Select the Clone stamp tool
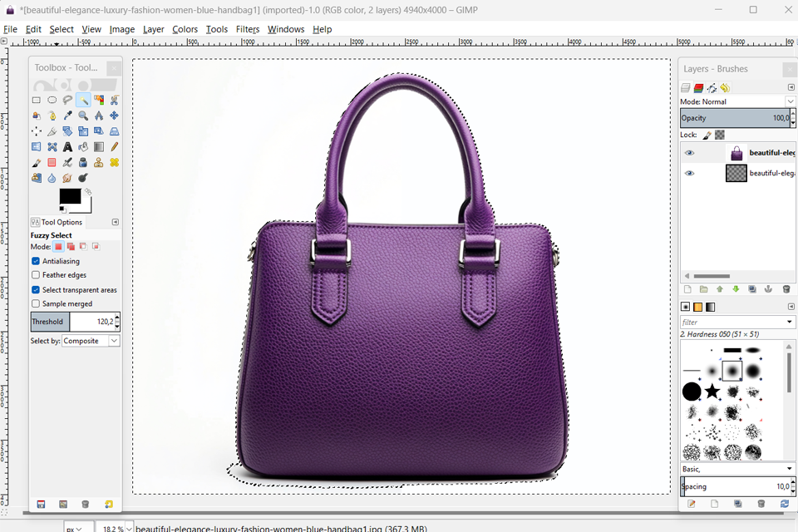Screen dimensions: 798x532 tap(99, 163)
